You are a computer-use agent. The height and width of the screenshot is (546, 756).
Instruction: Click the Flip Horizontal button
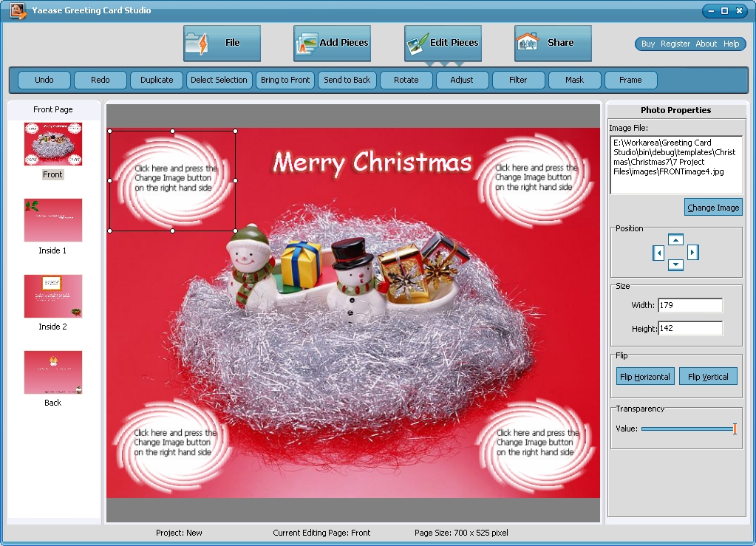645,376
